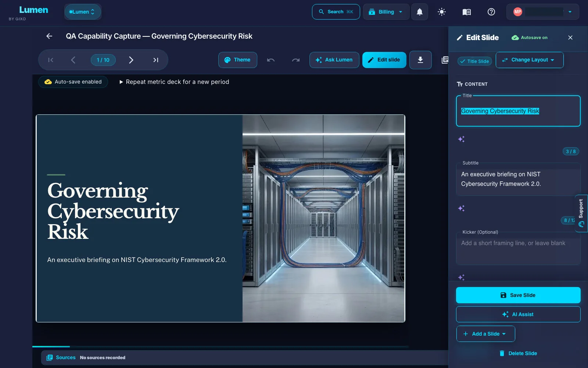Click the slide subtitle text
The image size is (588, 368).
tap(137, 260)
